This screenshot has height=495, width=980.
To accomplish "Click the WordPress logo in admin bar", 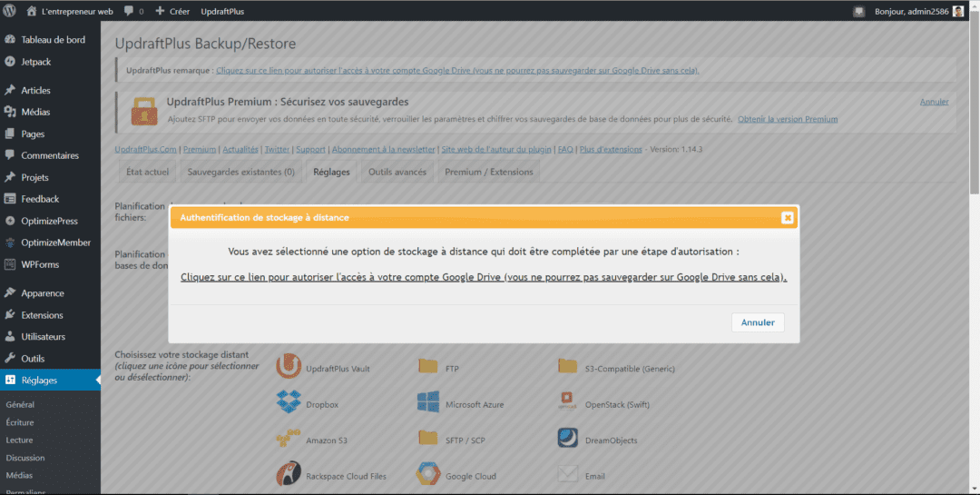I will tap(11, 11).
